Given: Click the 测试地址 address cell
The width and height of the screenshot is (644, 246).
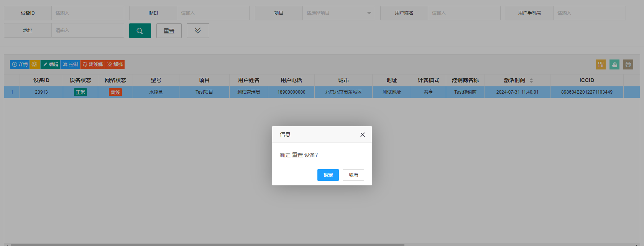Looking at the screenshot, I should coord(392,92).
